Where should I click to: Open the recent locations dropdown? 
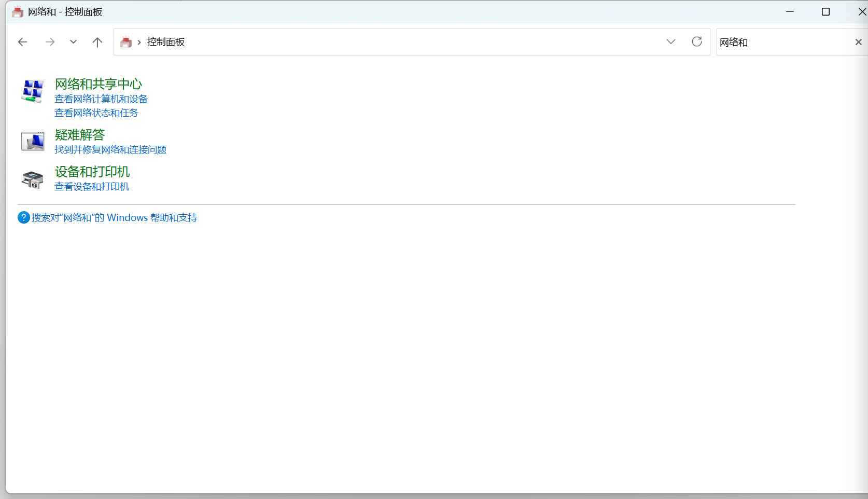click(73, 42)
